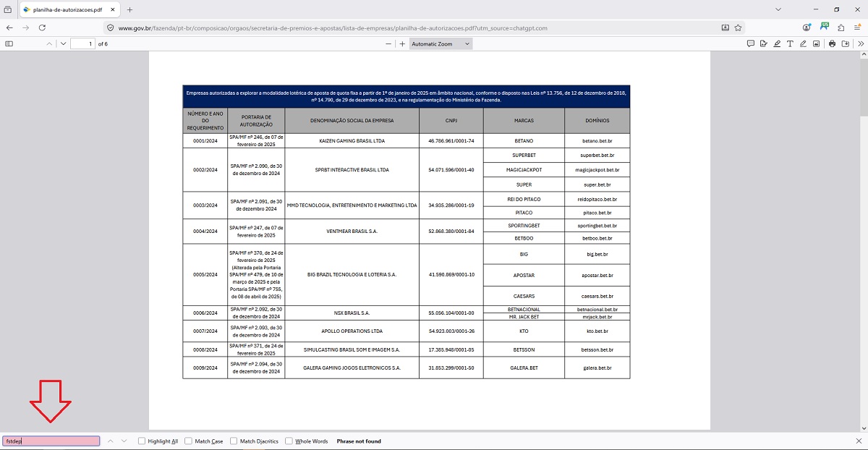Add a comment with the speech bubble tool

(x=751, y=43)
